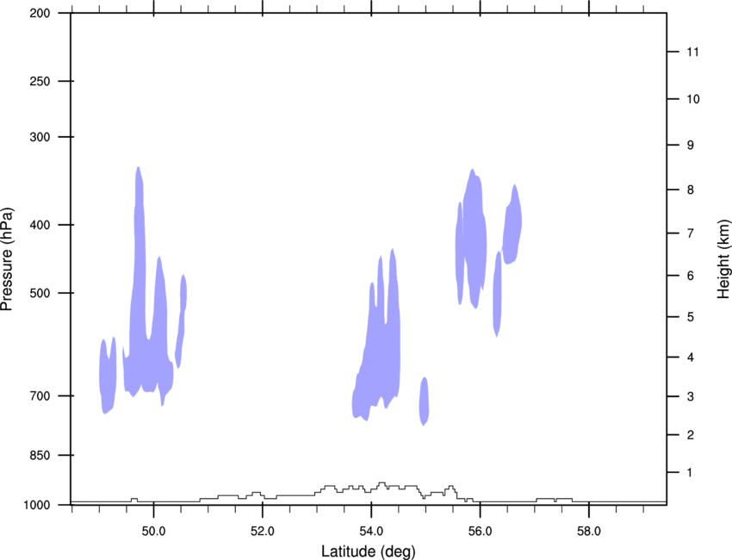Click the rightmost cloud blob near 56.6 latitude

pyautogui.click(x=512, y=228)
